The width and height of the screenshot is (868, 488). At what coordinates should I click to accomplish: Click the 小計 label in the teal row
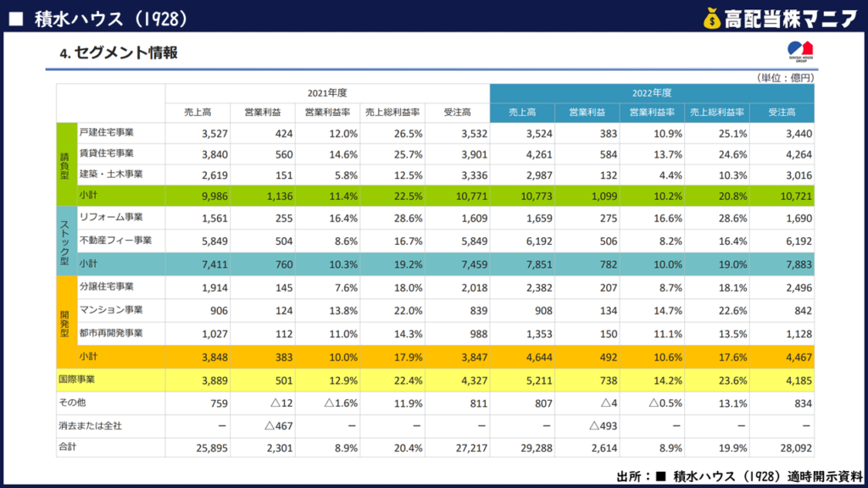(88, 264)
